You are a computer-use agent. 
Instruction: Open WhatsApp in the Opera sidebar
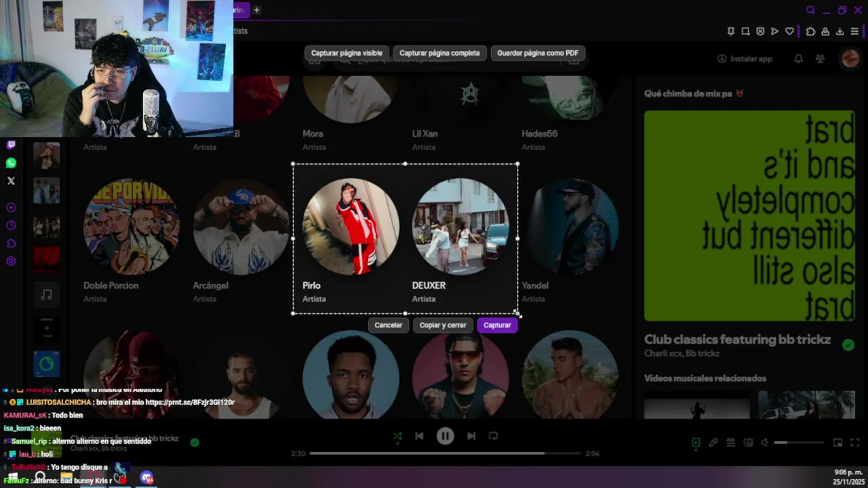tap(11, 163)
